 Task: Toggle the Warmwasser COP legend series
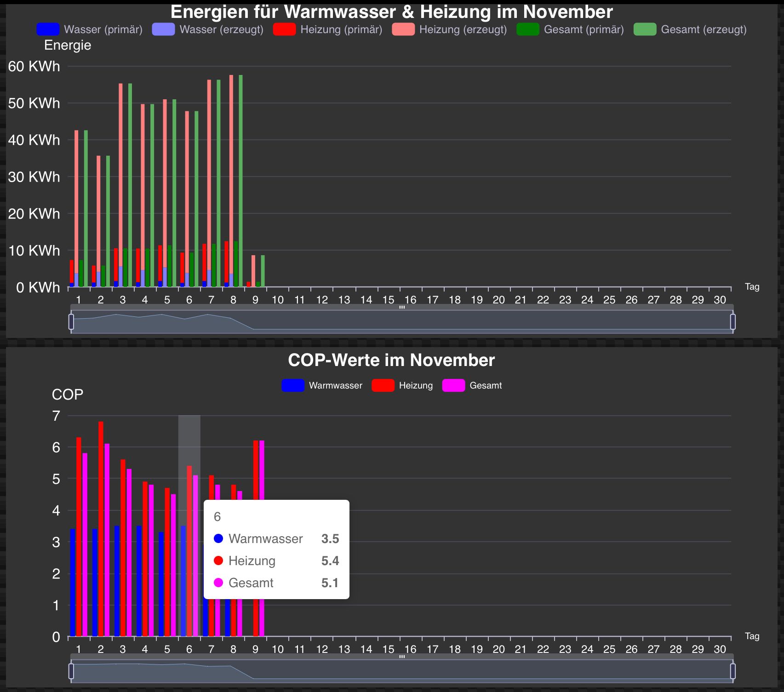(x=322, y=385)
